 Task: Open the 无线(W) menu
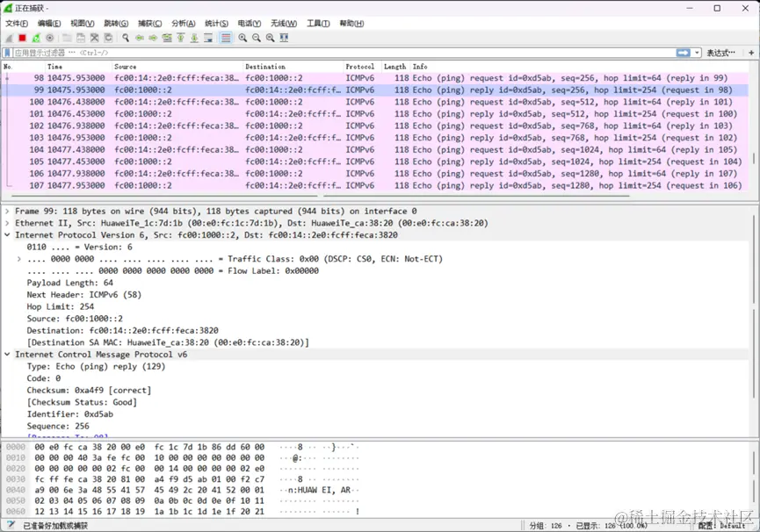coord(284,23)
